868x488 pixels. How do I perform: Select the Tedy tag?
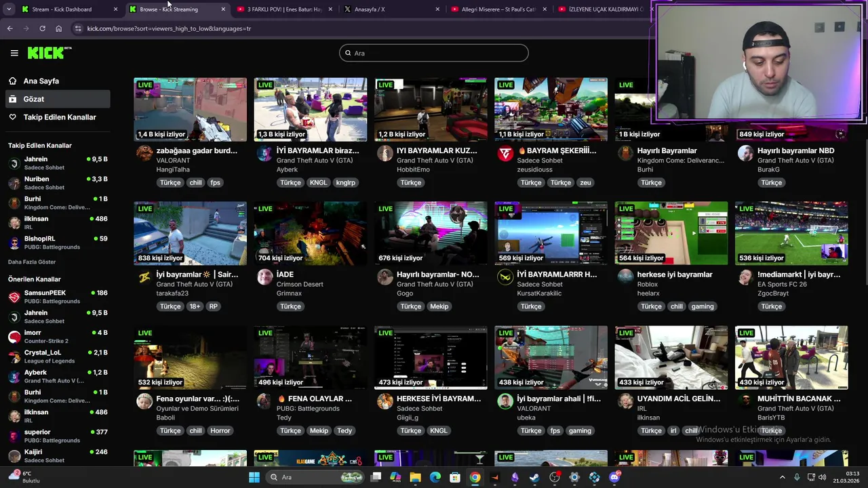click(x=344, y=430)
